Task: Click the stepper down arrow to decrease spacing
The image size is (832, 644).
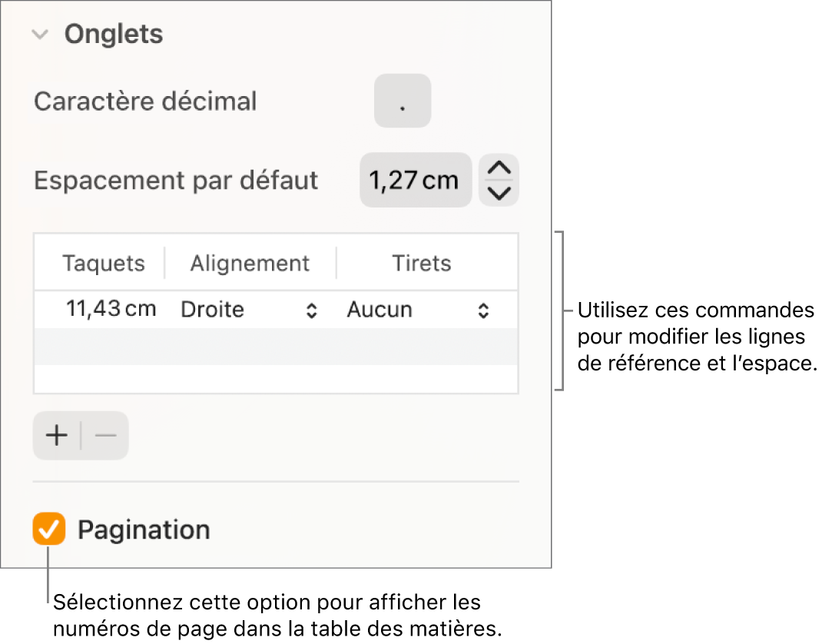Action: 498,193
